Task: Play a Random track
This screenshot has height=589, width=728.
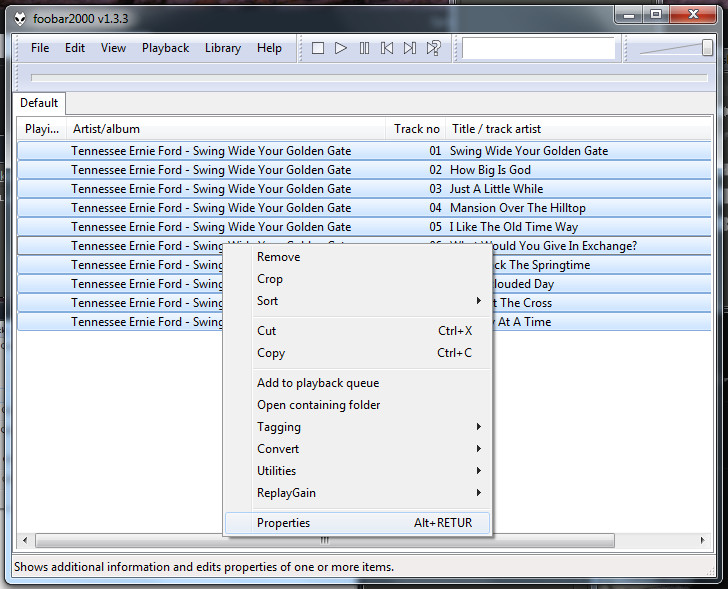Action: tap(433, 48)
